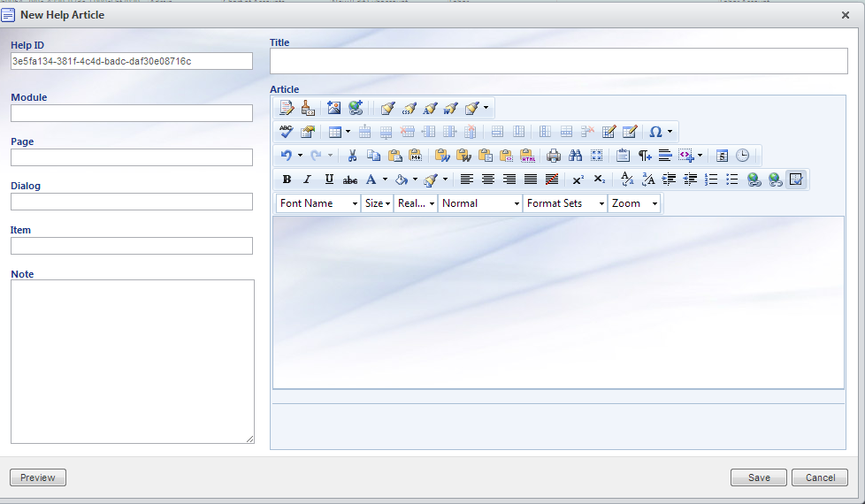
Task: Click the second globe remove link icon
Action: 775,179
